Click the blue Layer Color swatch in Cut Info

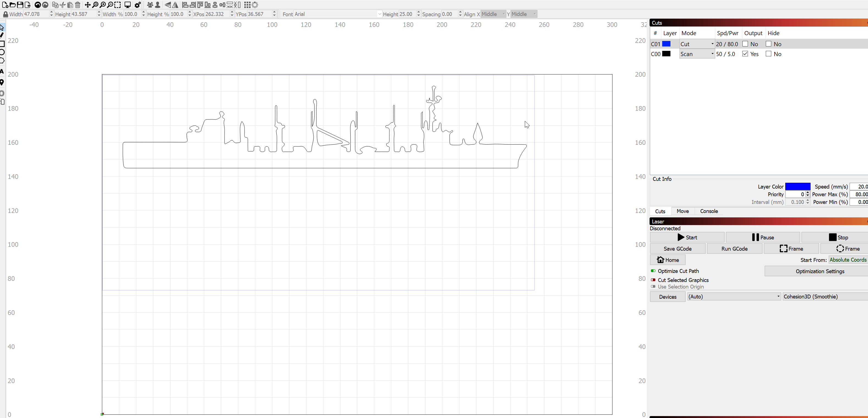pyautogui.click(x=798, y=186)
